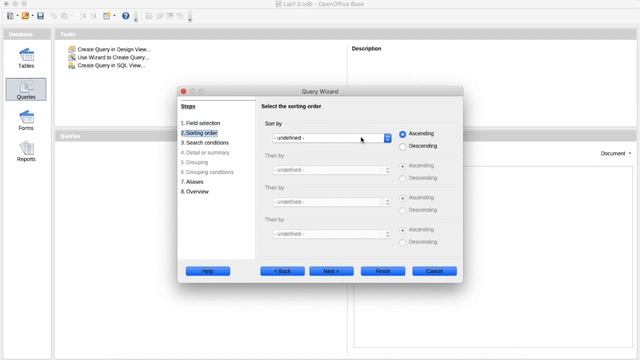Screen dimensions: 640x360
Task: Open the Sort by field dropdown
Action: click(x=332, y=138)
